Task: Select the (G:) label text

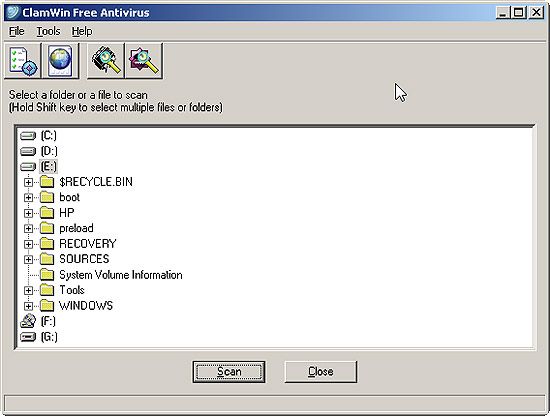Action: (49, 337)
